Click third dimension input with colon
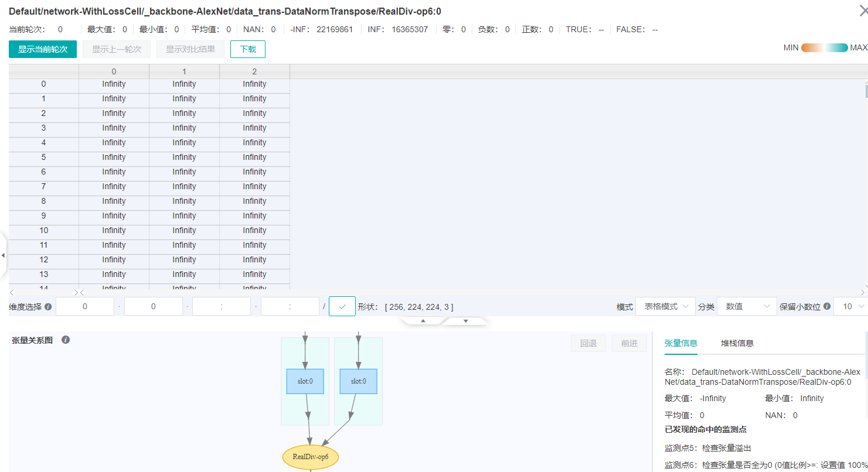The width and height of the screenshot is (868, 472). click(x=222, y=306)
